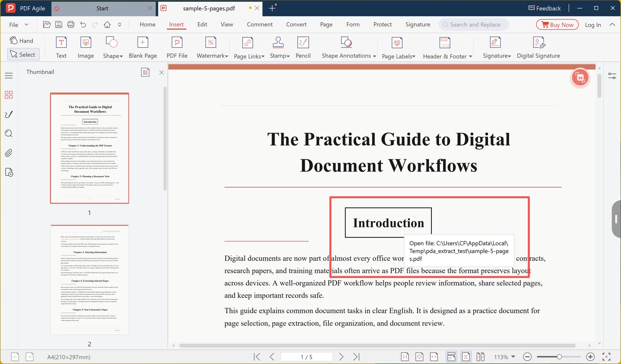This screenshot has width=621, height=364.
Task: Activate the Pencil tool
Action: click(x=303, y=48)
